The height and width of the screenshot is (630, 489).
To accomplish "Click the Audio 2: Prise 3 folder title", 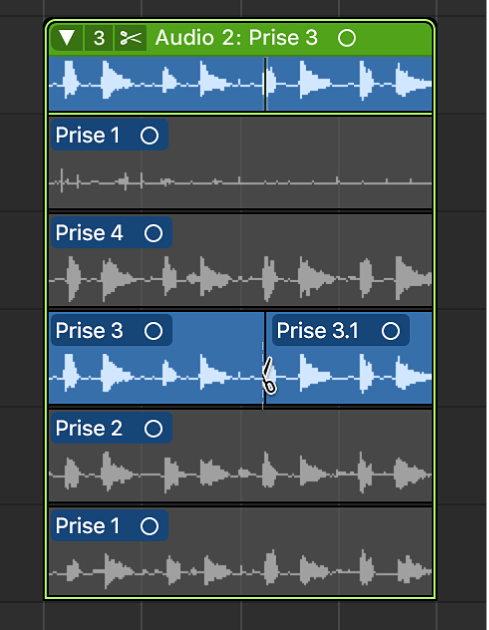I will click(x=236, y=38).
